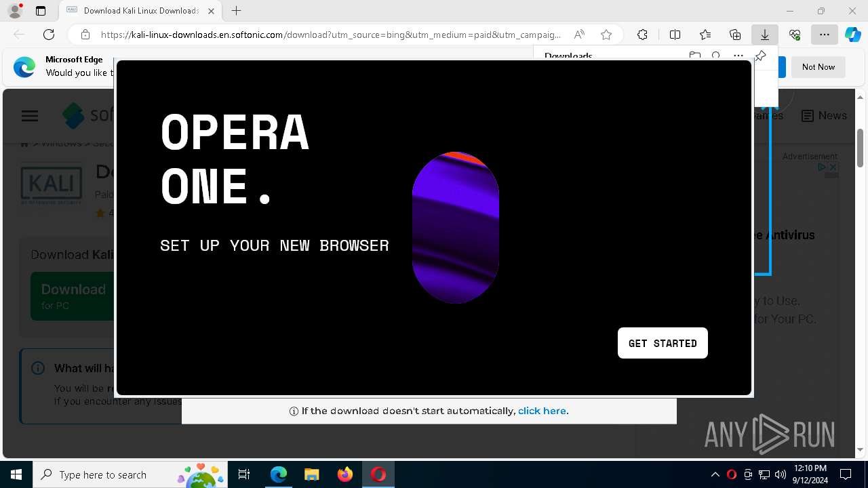Click the Not Now button in Edge banner
This screenshot has height=488, width=868.
[x=818, y=67]
